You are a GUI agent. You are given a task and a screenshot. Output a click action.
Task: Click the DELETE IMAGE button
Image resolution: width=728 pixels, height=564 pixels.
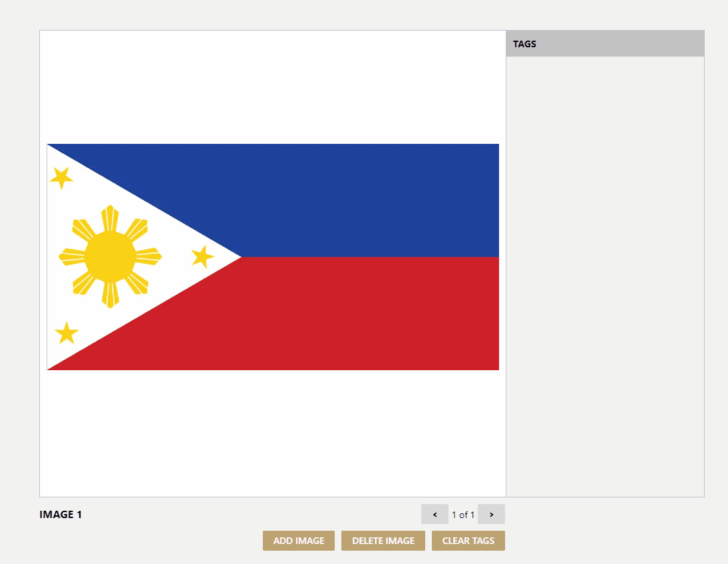tap(383, 541)
